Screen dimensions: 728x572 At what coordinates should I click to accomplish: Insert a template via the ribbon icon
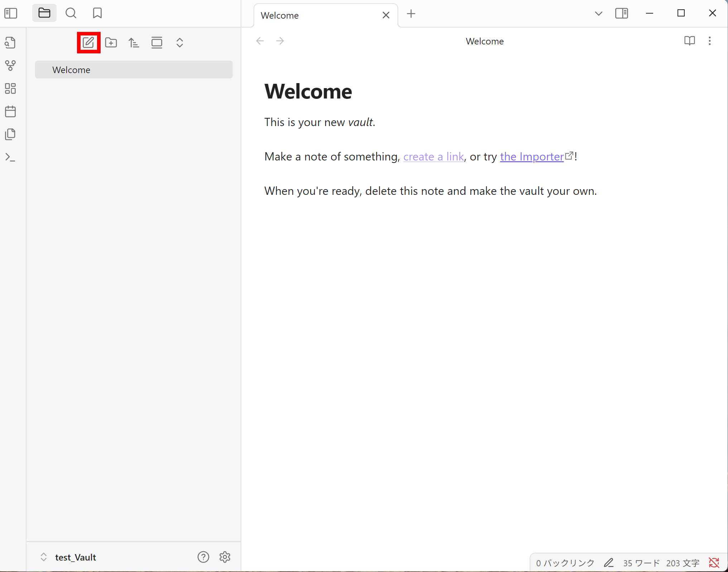pyautogui.click(x=10, y=134)
